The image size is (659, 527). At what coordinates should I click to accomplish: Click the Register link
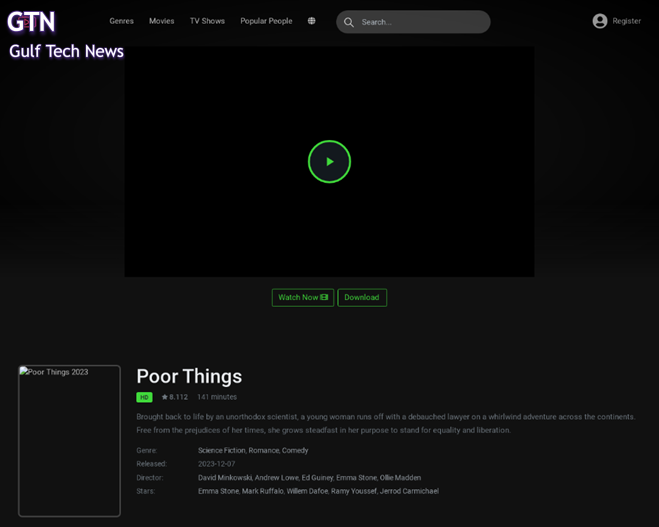626,21
